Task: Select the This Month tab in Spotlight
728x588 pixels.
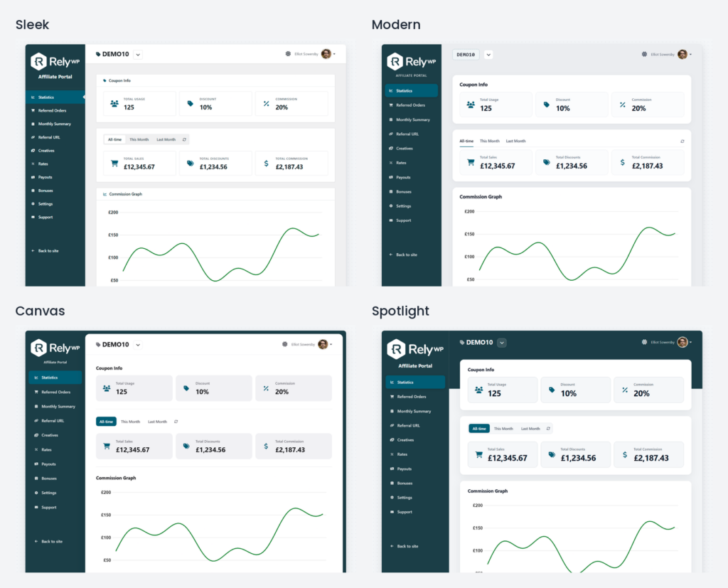Action: (x=503, y=429)
